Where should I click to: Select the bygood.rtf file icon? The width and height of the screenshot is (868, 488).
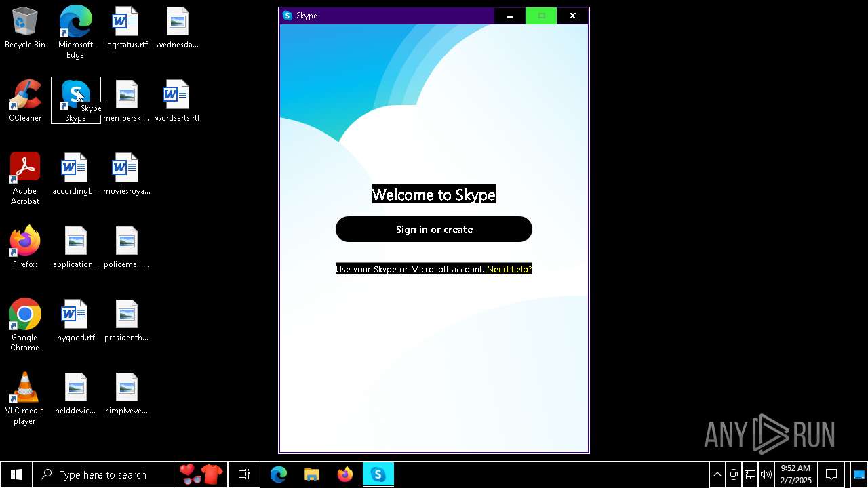click(x=75, y=321)
